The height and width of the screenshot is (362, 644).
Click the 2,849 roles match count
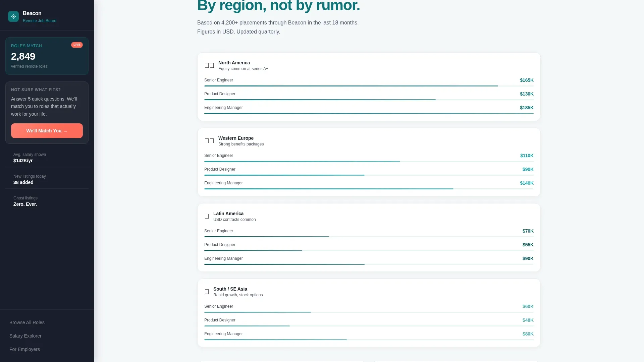point(23,56)
